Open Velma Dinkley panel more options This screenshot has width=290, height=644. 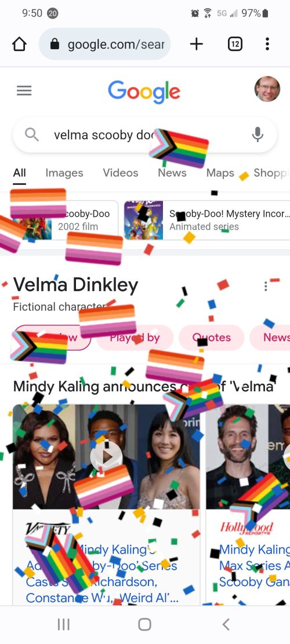pyautogui.click(x=266, y=286)
